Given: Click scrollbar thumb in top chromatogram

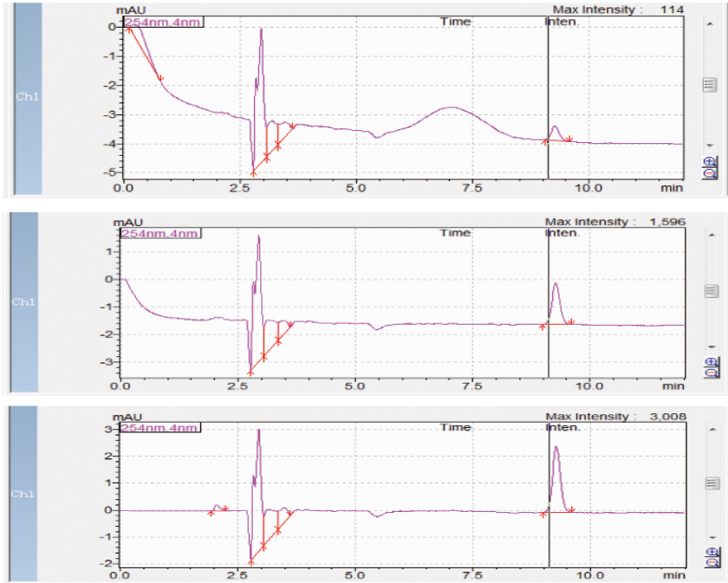Looking at the screenshot, I should point(710,84).
